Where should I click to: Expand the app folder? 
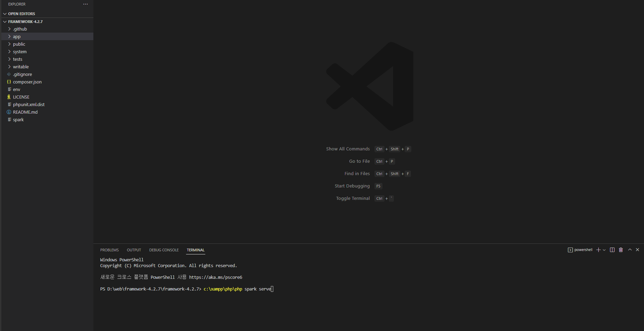[x=9, y=36]
